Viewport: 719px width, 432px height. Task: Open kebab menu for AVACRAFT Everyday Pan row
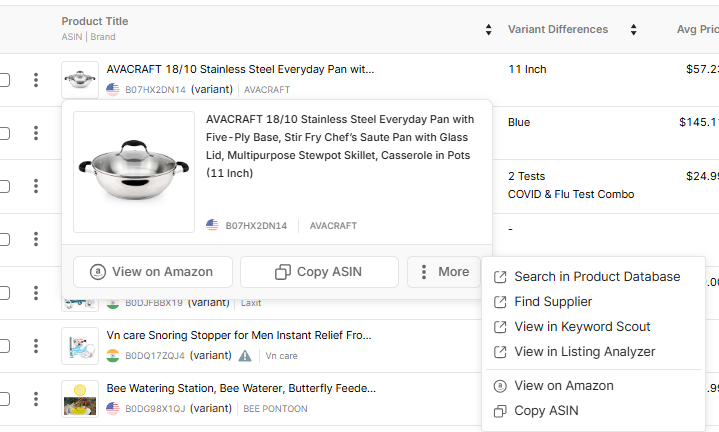click(x=36, y=80)
